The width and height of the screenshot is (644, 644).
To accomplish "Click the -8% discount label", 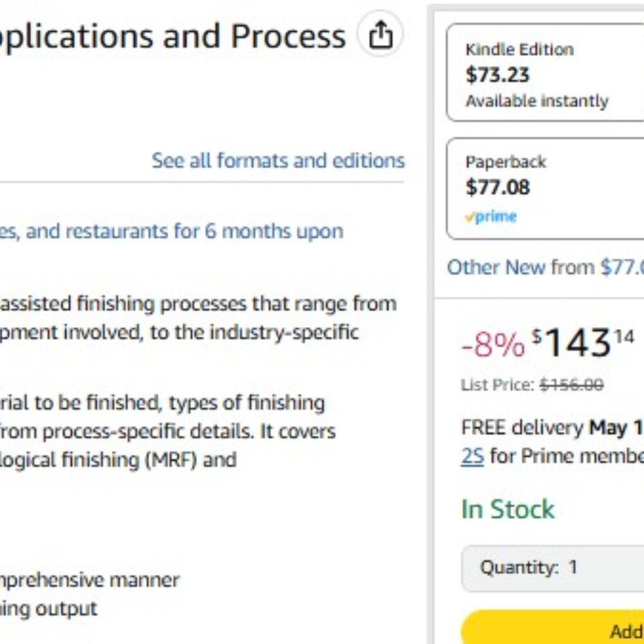I will tap(493, 345).
